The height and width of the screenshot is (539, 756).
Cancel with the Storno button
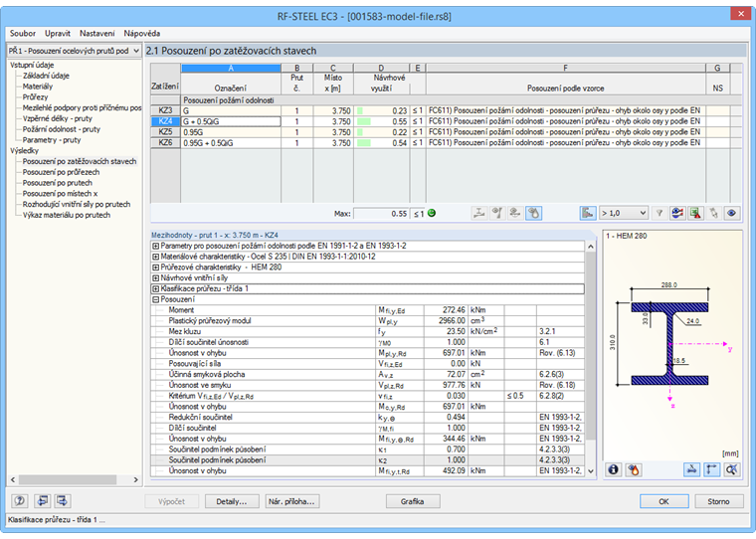(x=718, y=501)
